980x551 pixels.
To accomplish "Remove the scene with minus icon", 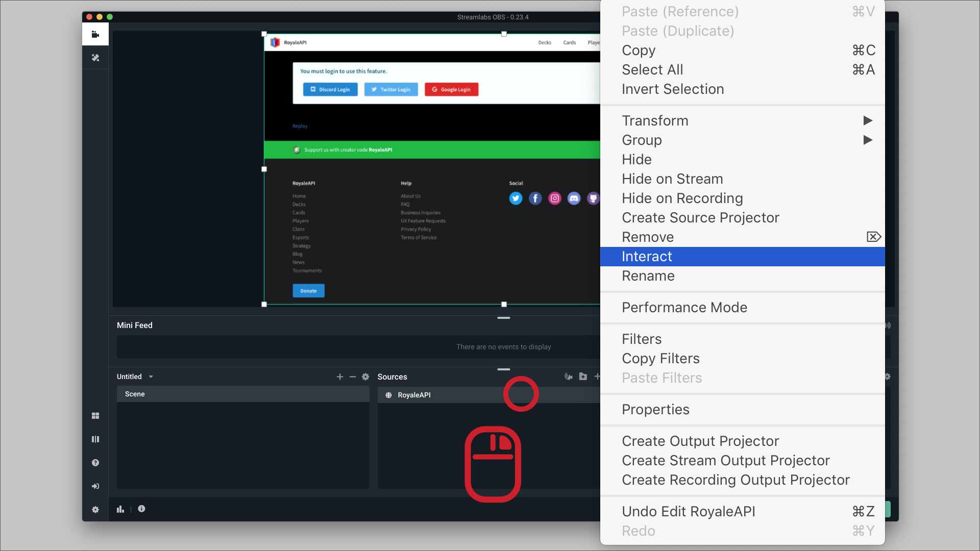I will click(353, 377).
